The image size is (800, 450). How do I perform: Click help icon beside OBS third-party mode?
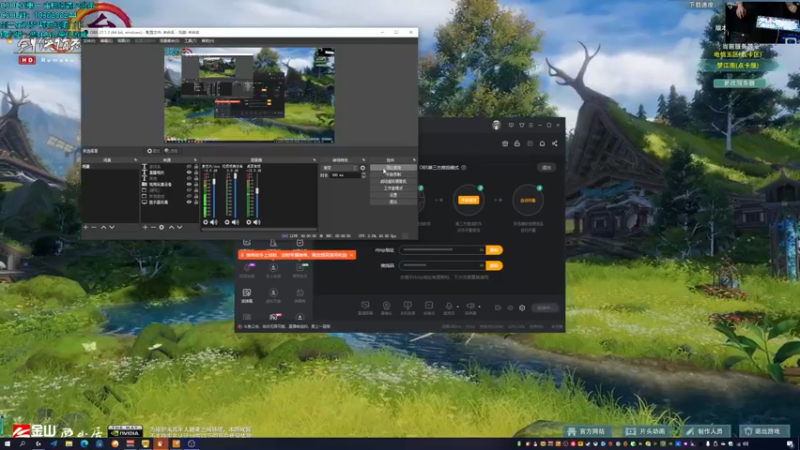click(464, 167)
